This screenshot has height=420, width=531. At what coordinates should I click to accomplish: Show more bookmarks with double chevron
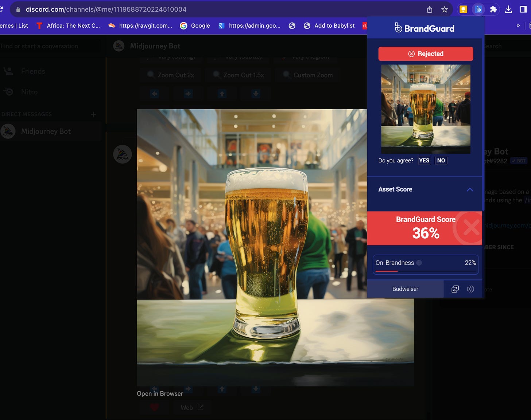(x=518, y=25)
